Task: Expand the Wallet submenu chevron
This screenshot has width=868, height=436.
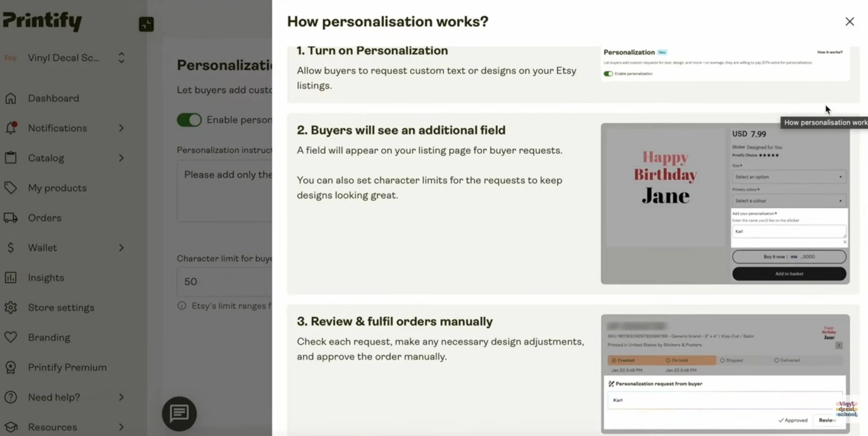Action: (121, 248)
